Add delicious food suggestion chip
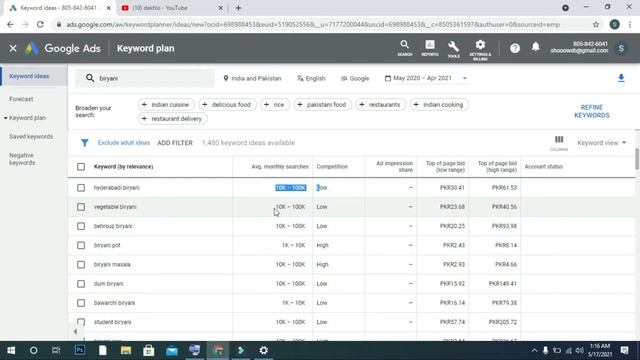The image size is (640, 360). coord(227,105)
